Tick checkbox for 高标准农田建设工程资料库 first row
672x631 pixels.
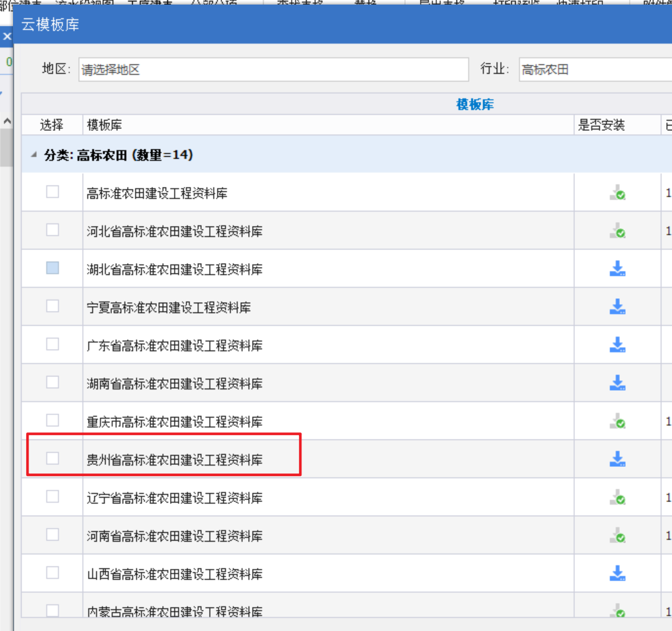52,191
